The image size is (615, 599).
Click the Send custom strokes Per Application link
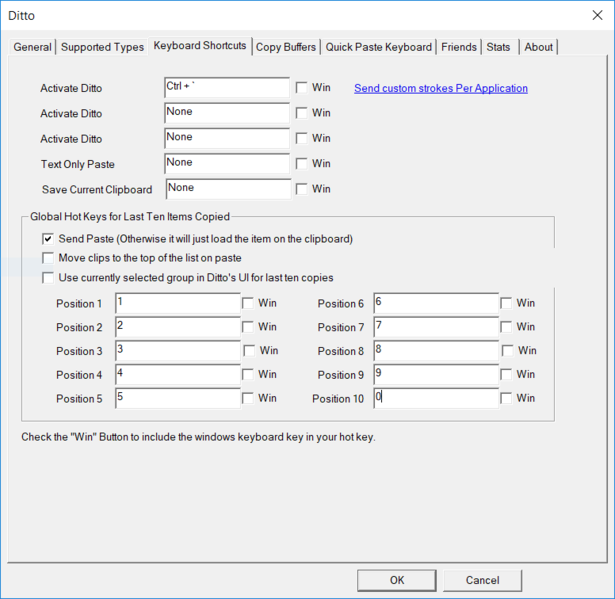[x=441, y=88]
